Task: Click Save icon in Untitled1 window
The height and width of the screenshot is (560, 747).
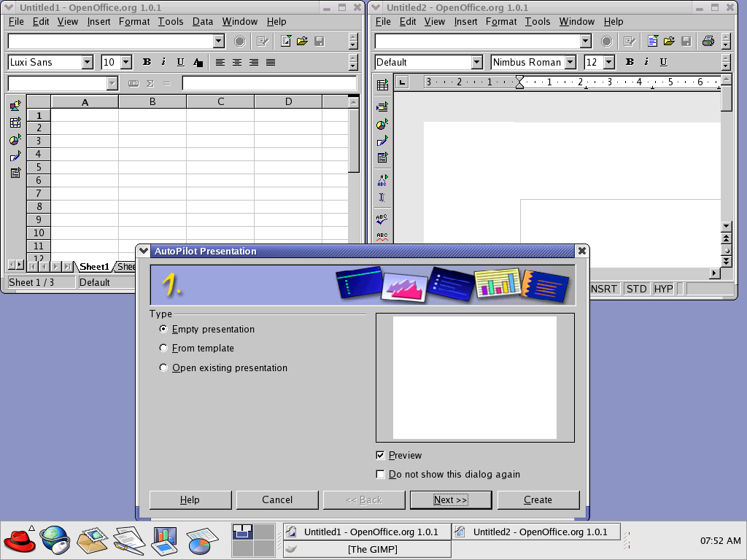Action: click(320, 41)
